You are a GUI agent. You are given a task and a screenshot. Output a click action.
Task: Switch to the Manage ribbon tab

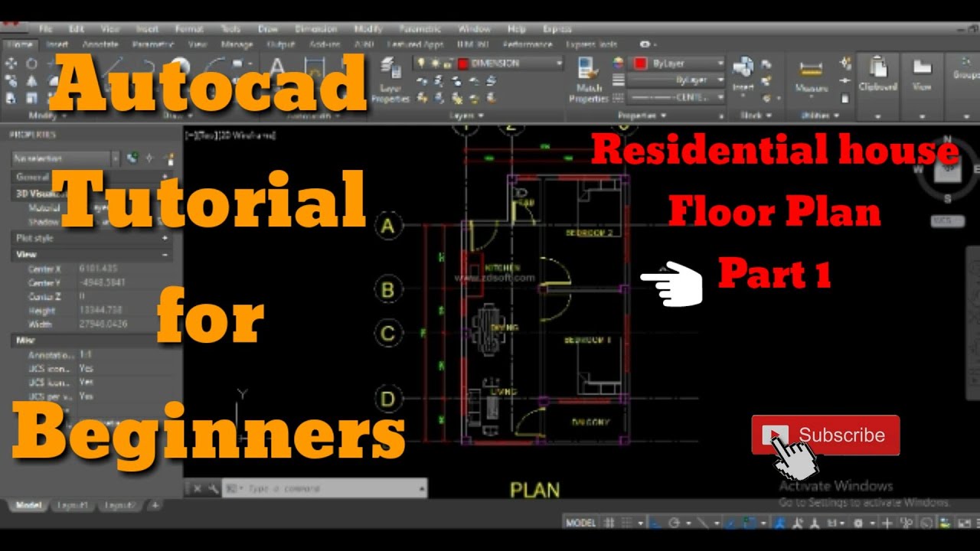tap(237, 44)
